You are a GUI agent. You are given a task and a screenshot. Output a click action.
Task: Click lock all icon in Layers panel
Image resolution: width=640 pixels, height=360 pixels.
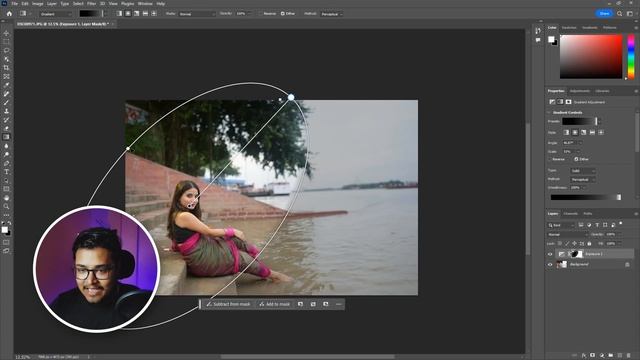click(x=589, y=244)
